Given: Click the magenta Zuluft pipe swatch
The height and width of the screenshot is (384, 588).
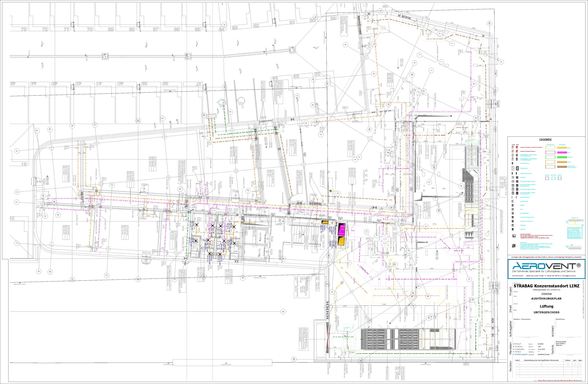Looking at the screenshot, I should click(562, 153).
